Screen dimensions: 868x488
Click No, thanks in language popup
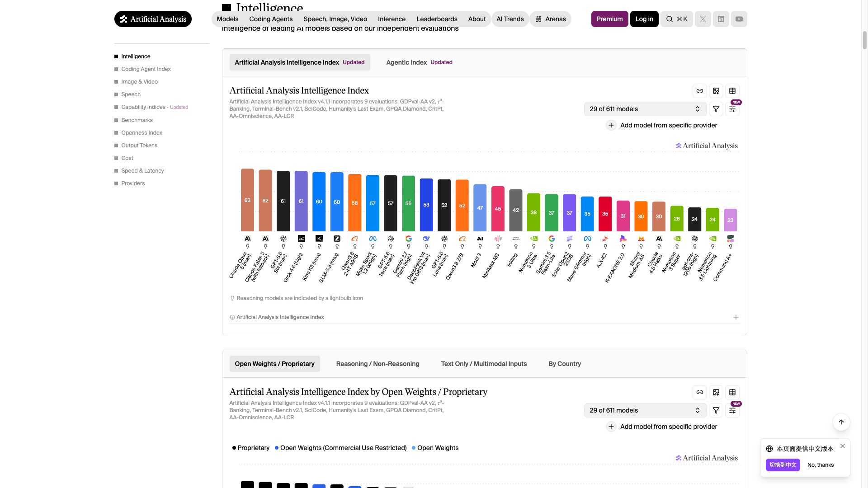click(x=821, y=465)
